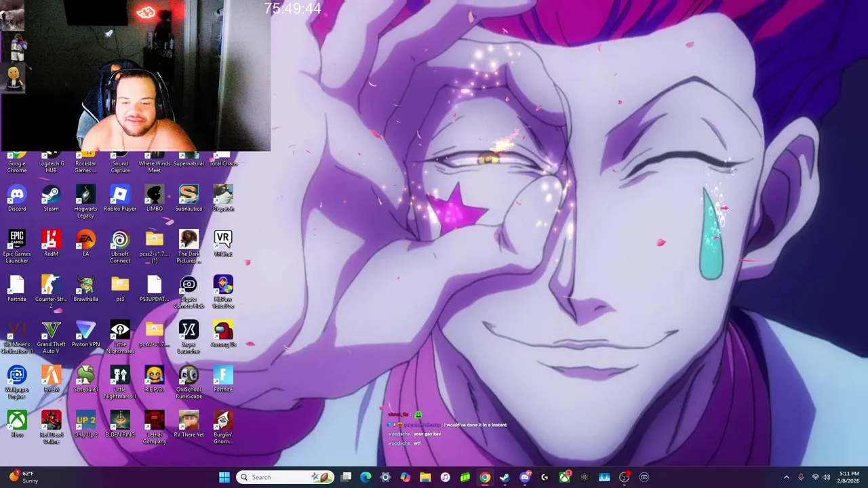The width and height of the screenshot is (868, 488).
Task: Select The Dark Pictures desktop icon
Action: click(189, 247)
